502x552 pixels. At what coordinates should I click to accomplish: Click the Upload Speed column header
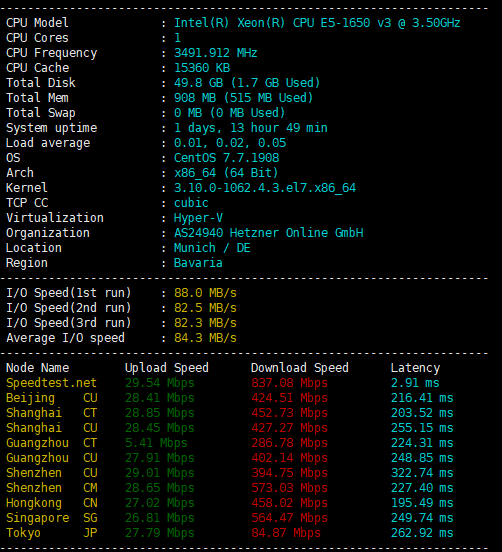pyautogui.click(x=167, y=368)
